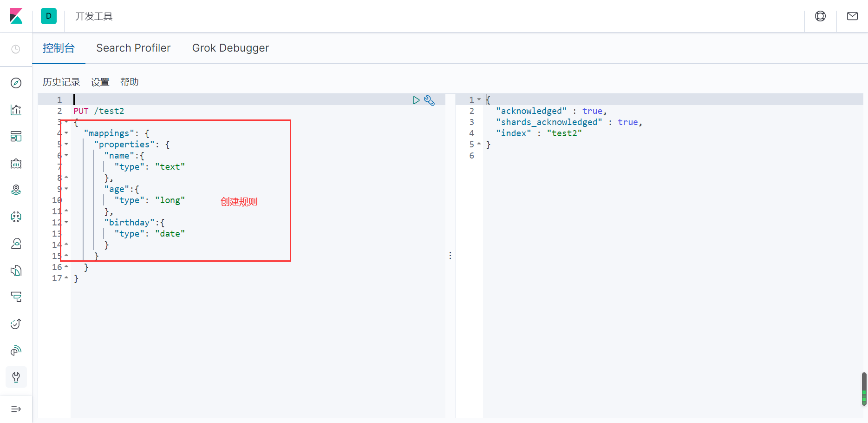Screen dimensions: 868x423
Task: Open Recently viewed clock icon
Action: 16,49
